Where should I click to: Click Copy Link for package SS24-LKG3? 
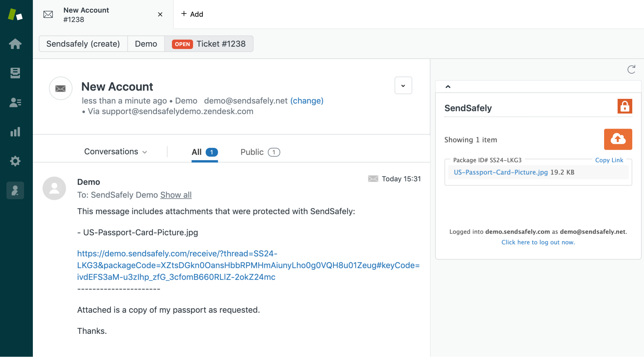[608, 160]
